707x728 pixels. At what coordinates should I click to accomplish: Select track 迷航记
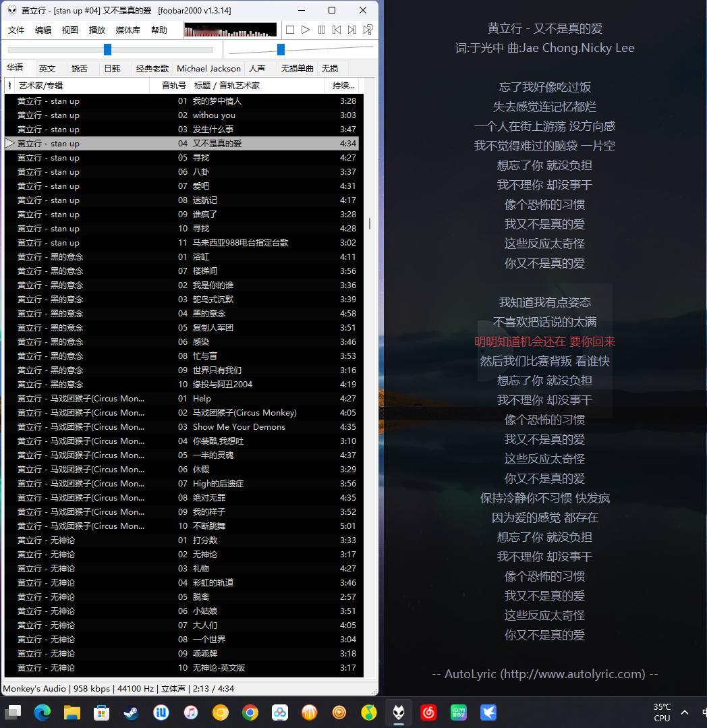point(181,200)
